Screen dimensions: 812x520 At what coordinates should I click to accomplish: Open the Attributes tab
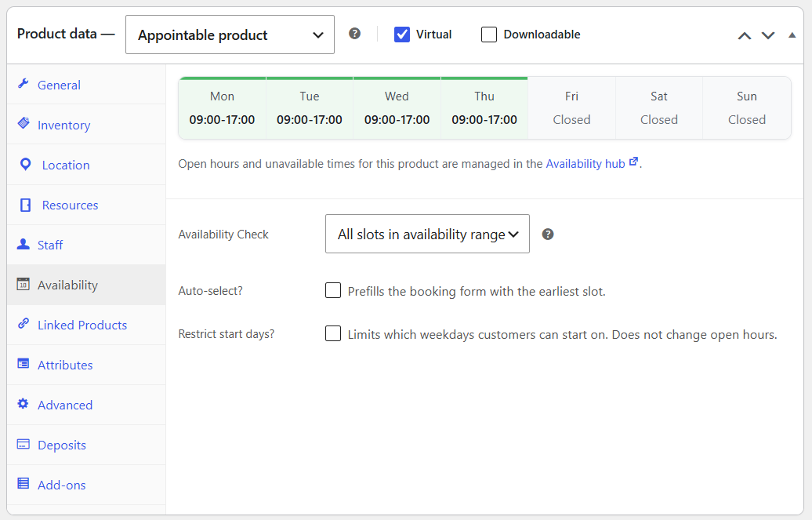(x=86, y=365)
